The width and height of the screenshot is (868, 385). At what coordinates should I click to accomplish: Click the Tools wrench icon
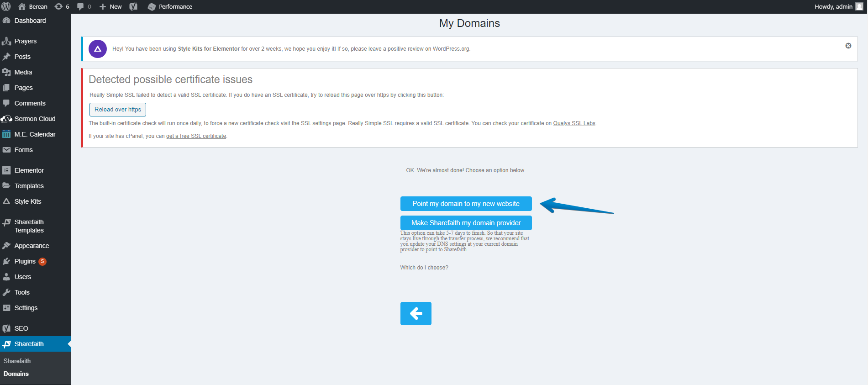[x=6, y=292]
